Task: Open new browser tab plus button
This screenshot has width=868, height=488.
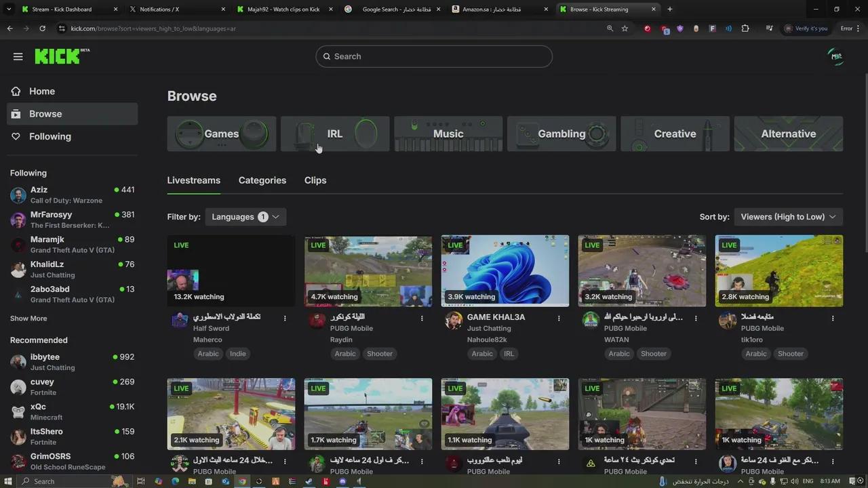Action: (670, 9)
